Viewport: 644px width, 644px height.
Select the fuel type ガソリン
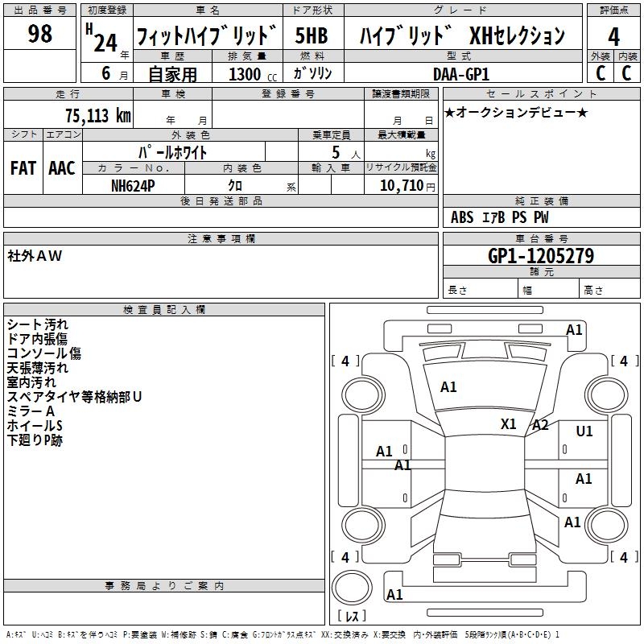pyautogui.click(x=312, y=73)
